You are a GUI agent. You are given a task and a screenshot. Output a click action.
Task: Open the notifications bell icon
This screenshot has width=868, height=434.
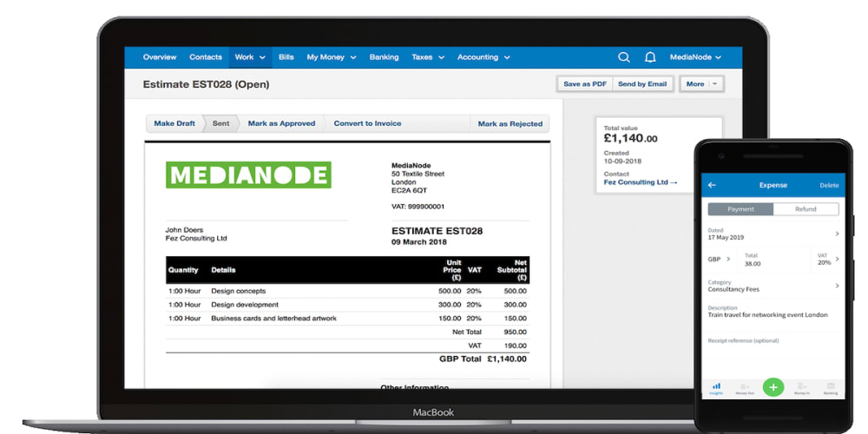650,57
